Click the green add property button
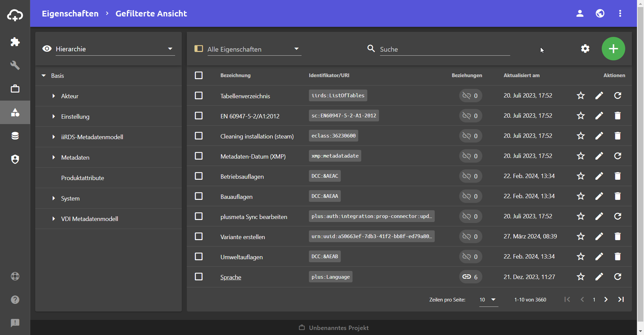Image resolution: width=644 pixels, height=335 pixels. tap(613, 49)
